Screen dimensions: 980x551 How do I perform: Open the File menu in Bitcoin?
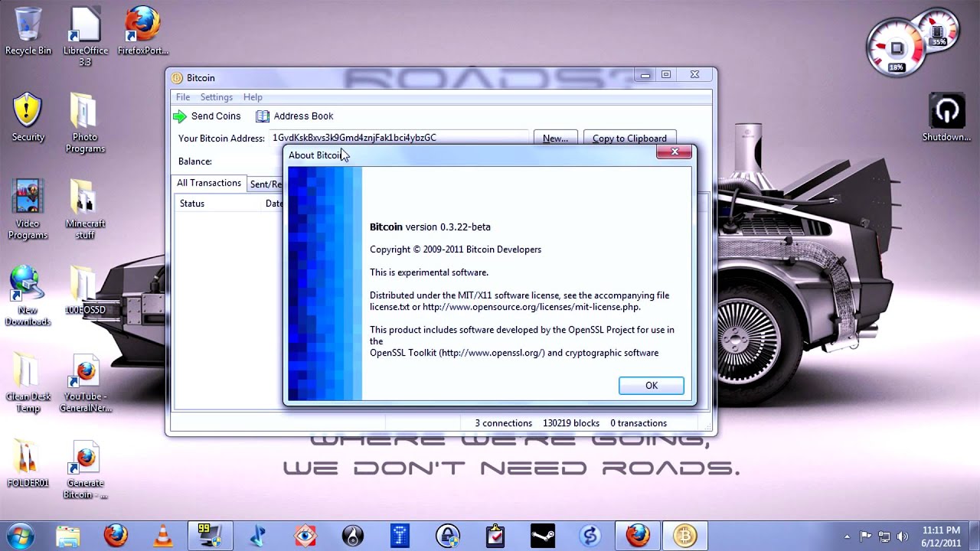pos(183,97)
